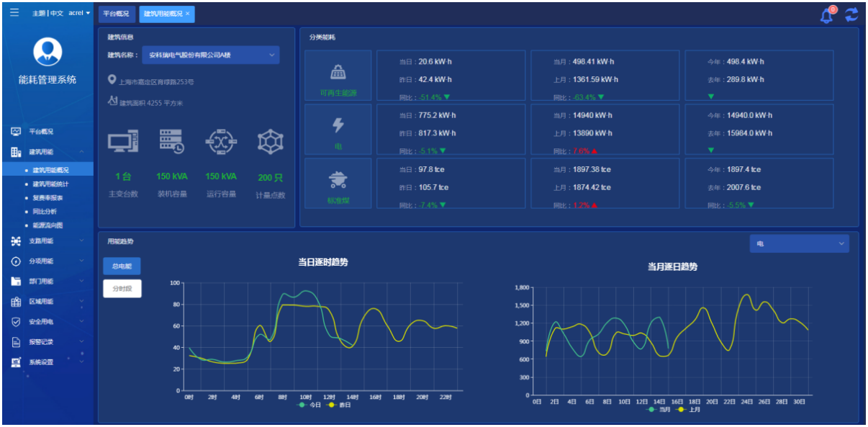Click the refresh arrows icon
This screenshot has width=868, height=427.
pyautogui.click(x=851, y=15)
